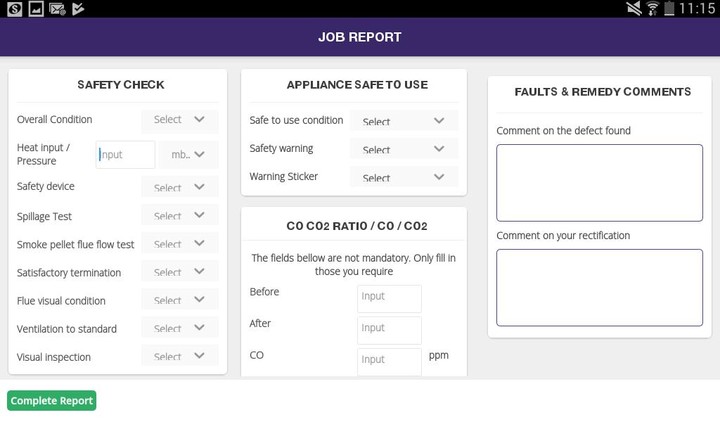Tap the email notification icon in status bar

click(57, 9)
